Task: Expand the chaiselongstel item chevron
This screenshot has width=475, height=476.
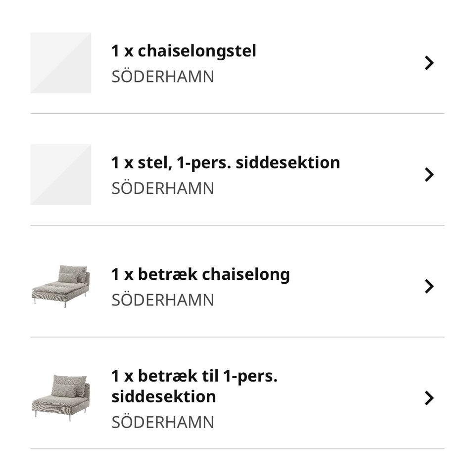Action: pos(429,63)
